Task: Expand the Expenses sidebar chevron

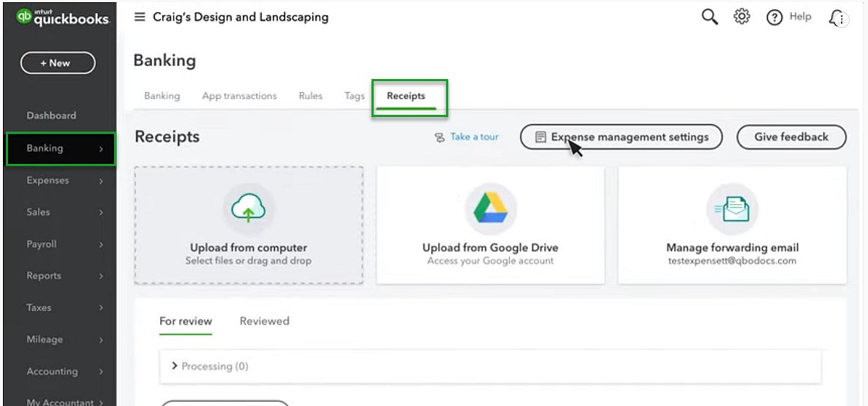Action: [102, 181]
